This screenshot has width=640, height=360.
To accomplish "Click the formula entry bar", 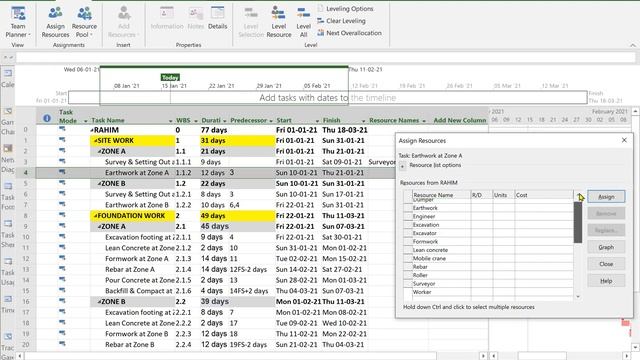I will 325,58.
